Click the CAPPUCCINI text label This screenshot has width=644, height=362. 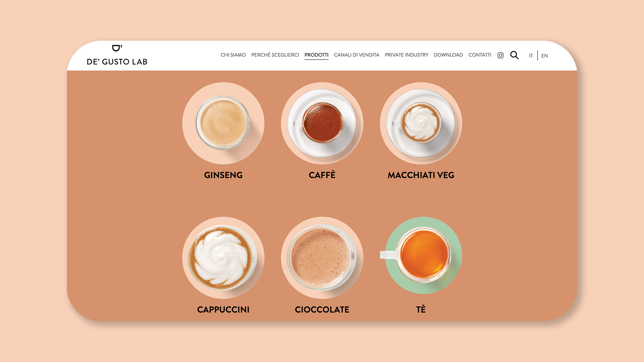223,310
